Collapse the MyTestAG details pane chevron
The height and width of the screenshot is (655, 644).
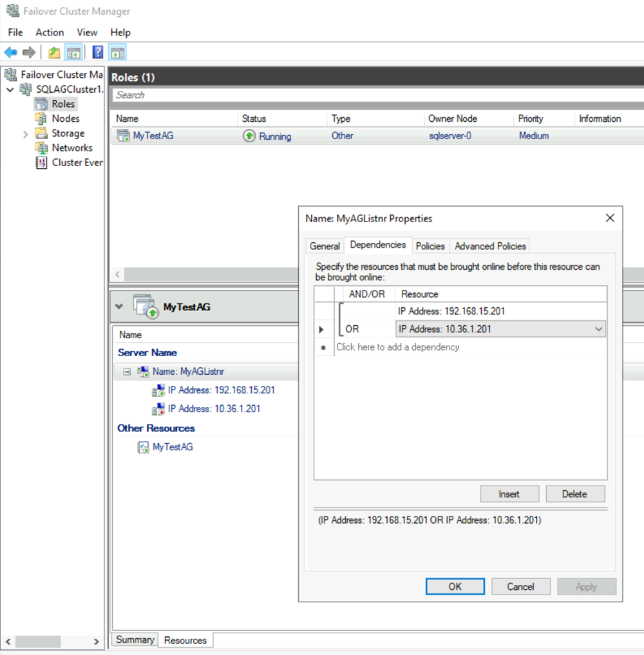tap(119, 307)
